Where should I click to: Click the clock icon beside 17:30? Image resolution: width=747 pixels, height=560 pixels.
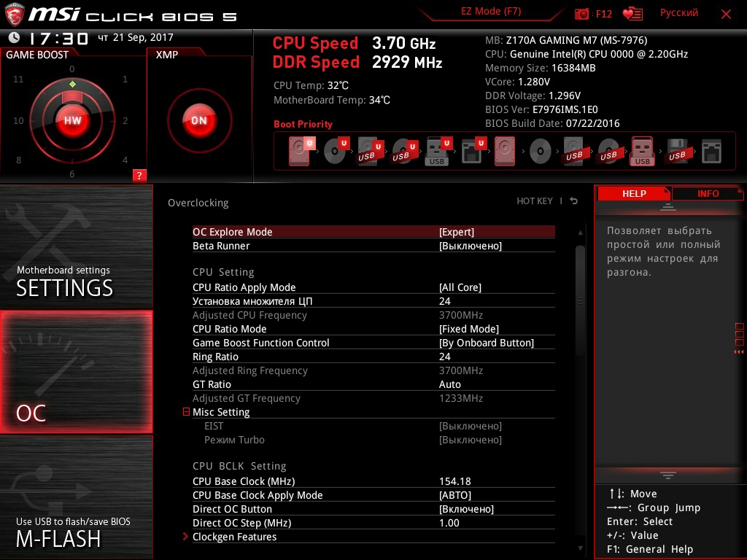click(x=15, y=37)
